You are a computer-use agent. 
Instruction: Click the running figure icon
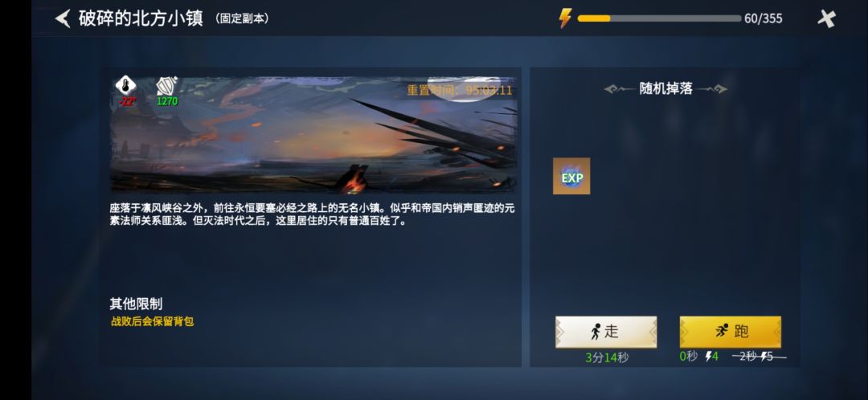point(721,331)
